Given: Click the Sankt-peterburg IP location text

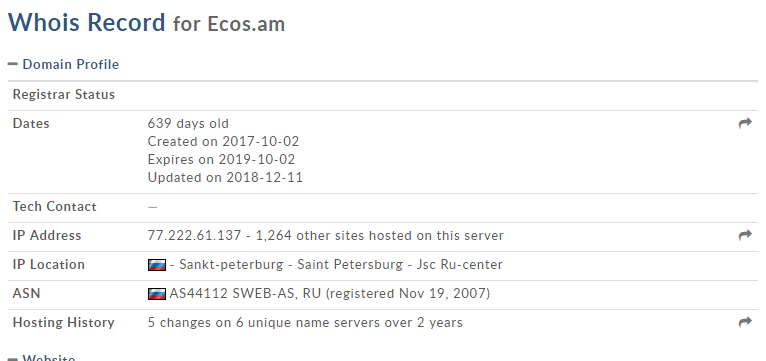Looking at the screenshot, I should coord(231,265).
